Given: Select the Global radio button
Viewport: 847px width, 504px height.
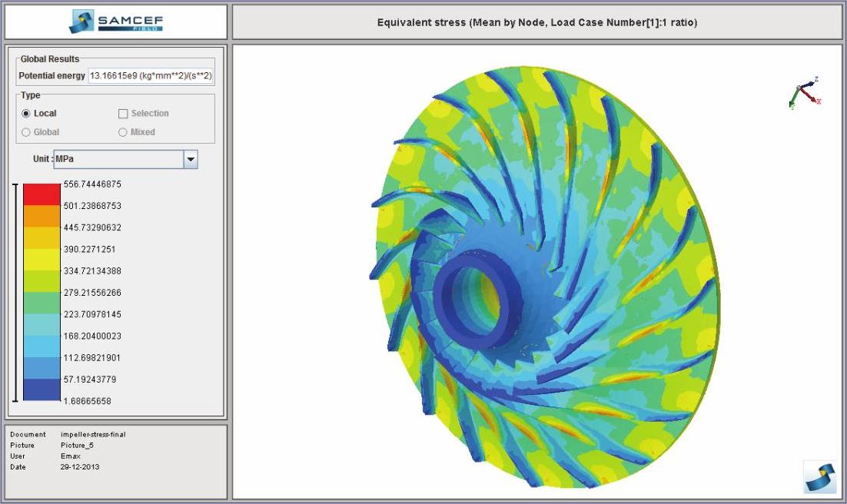Looking at the screenshot, I should [26, 132].
